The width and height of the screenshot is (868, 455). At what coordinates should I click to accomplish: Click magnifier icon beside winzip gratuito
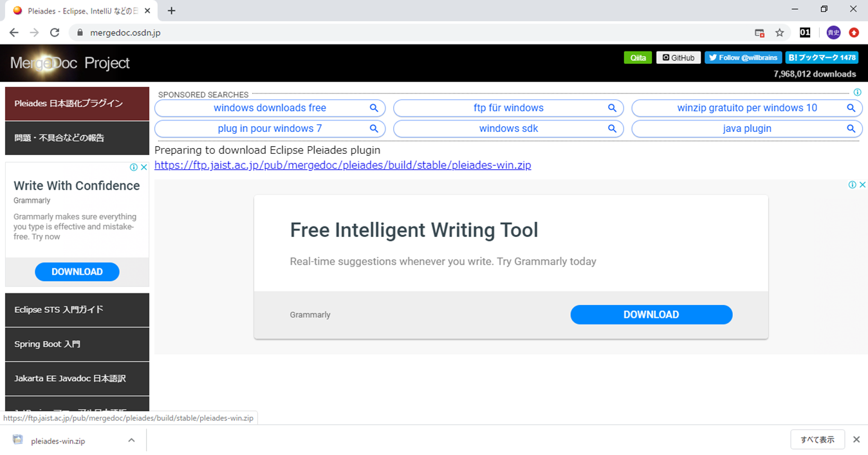coord(851,108)
